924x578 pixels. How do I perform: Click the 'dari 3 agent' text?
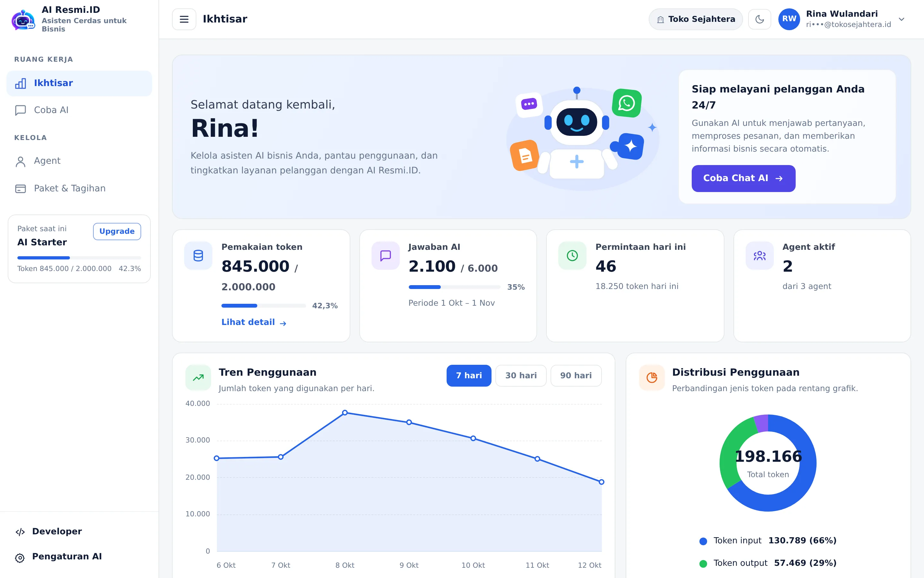[806, 286]
